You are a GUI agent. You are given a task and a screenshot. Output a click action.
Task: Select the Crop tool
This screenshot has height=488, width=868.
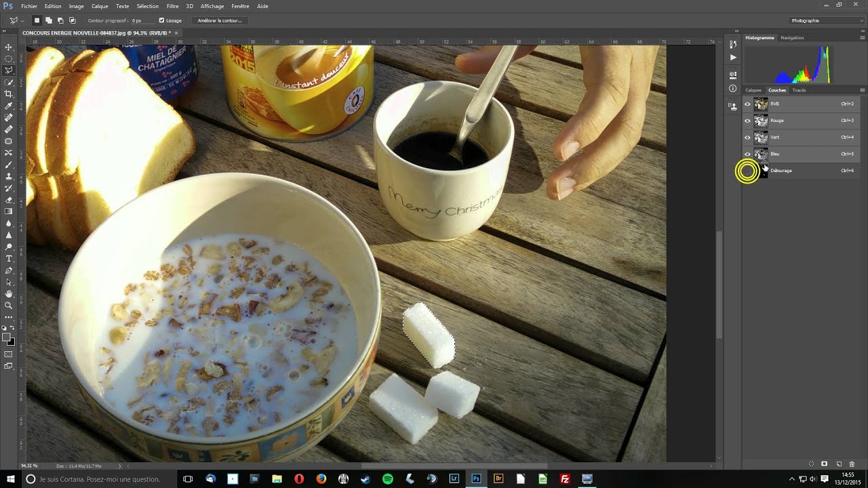(9, 94)
